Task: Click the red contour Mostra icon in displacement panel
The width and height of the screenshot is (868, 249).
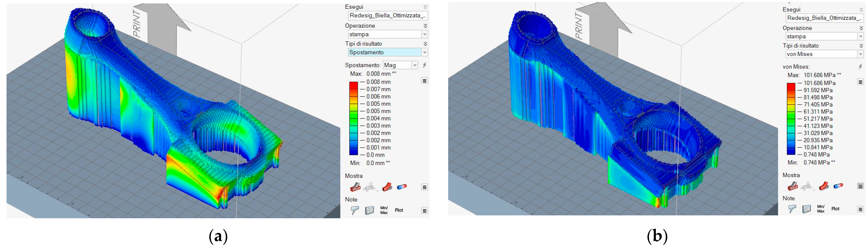Action: tap(387, 187)
